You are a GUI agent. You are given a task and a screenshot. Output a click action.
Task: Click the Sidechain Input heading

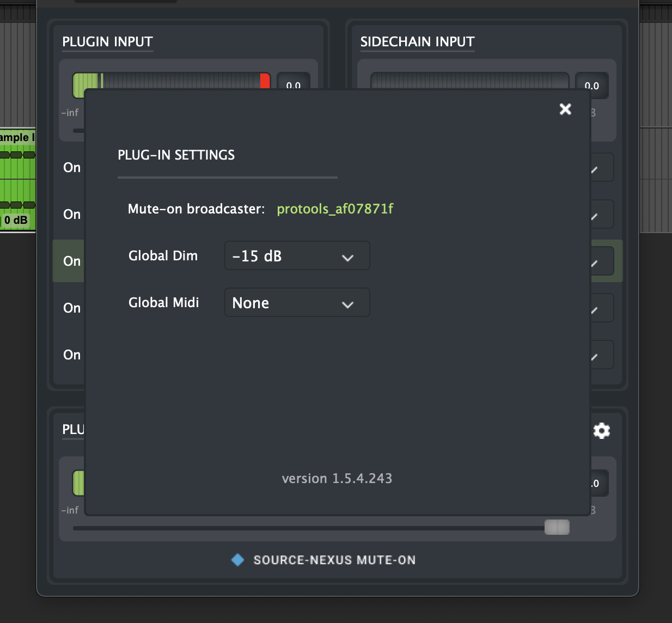coord(417,42)
